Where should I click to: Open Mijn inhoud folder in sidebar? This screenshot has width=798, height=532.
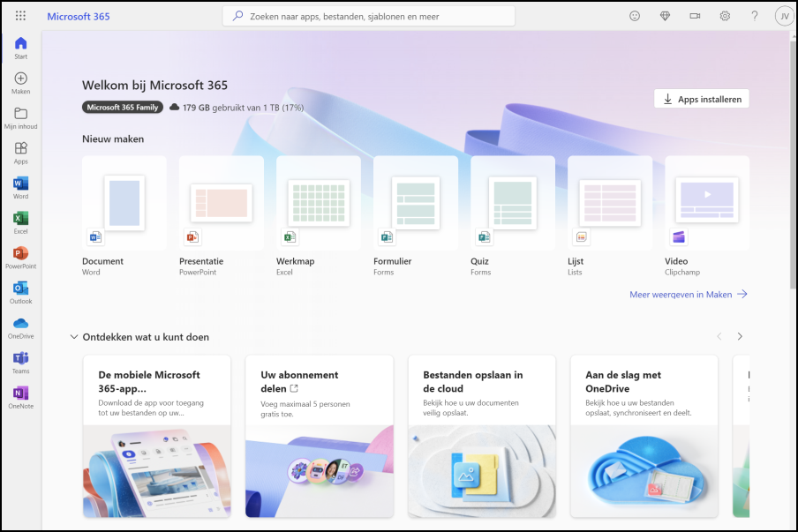coord(21,118)
